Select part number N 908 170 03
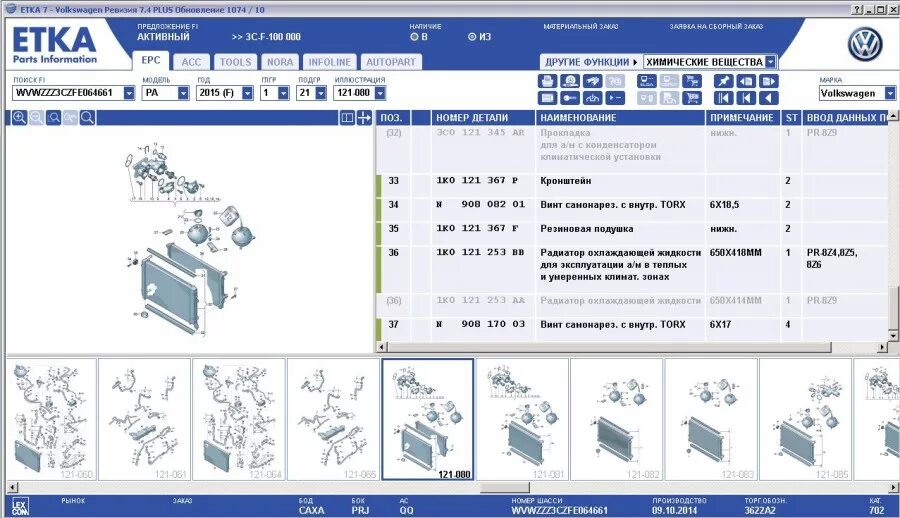Image resolution: width=900 pixels, height=518 pixels. click(480, 324)
